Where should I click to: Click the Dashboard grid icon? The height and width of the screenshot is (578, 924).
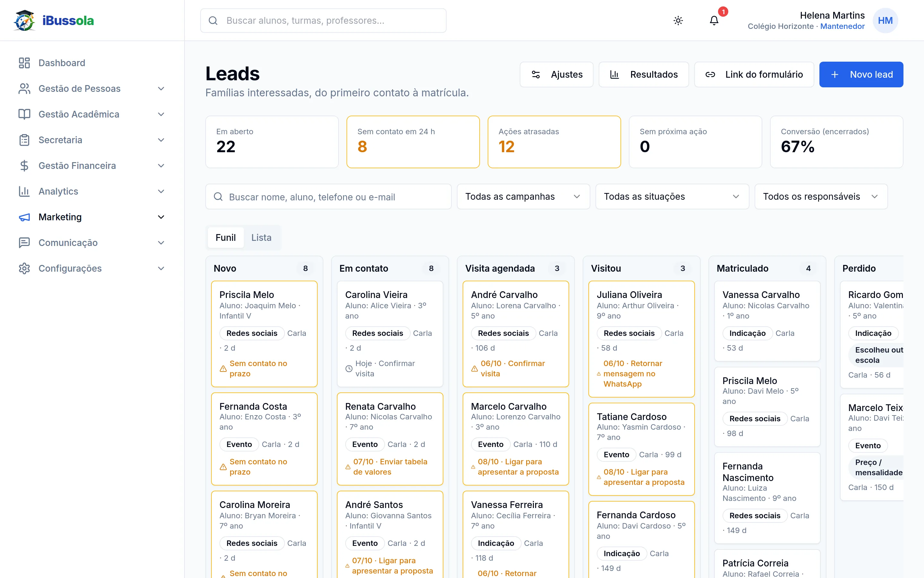point(24,63)
